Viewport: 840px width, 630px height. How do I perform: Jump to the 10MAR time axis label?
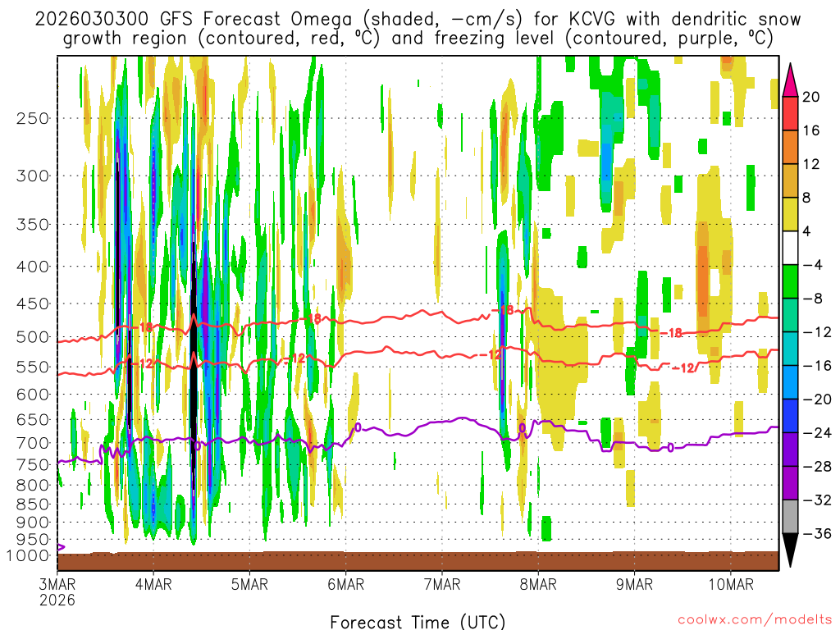pyautogui.click(x=730, y=584)
